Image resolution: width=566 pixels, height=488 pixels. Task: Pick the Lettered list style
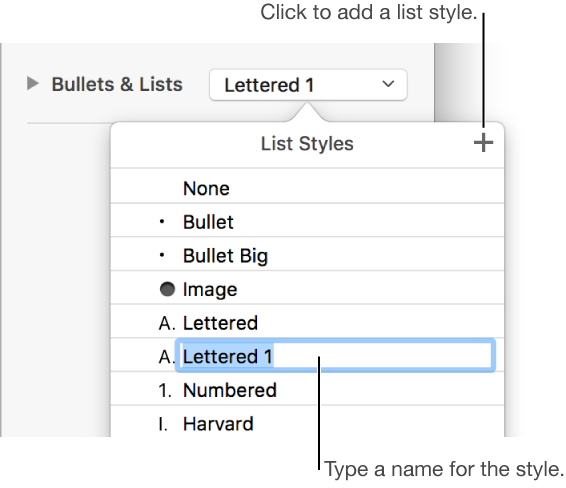[x=307, y=321]
